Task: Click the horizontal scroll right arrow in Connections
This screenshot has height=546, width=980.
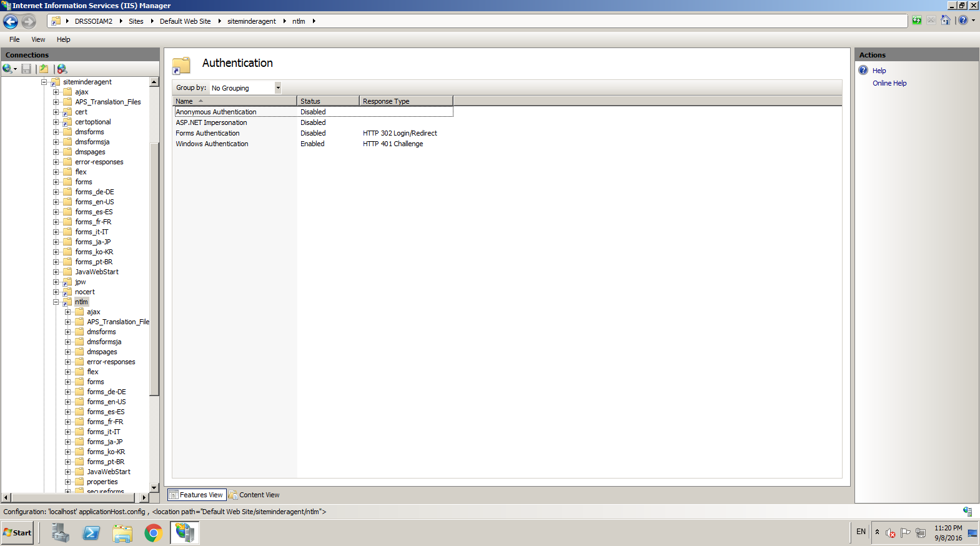Action: click(144, 498)
